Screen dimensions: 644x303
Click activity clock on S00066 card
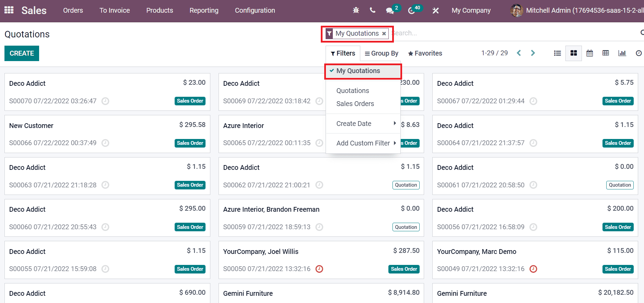pyautogui.click(x=105, y=143)
